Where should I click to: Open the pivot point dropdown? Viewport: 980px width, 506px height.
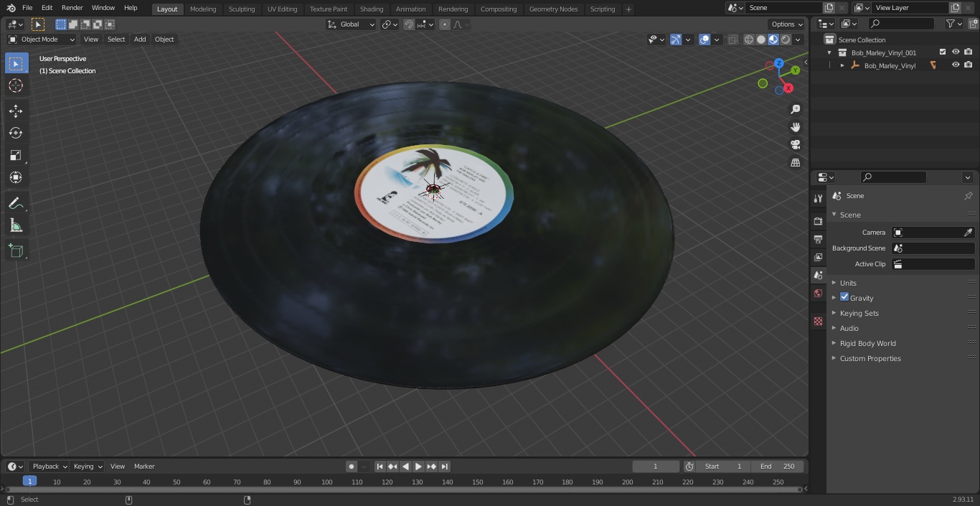[x=390, y=24]
